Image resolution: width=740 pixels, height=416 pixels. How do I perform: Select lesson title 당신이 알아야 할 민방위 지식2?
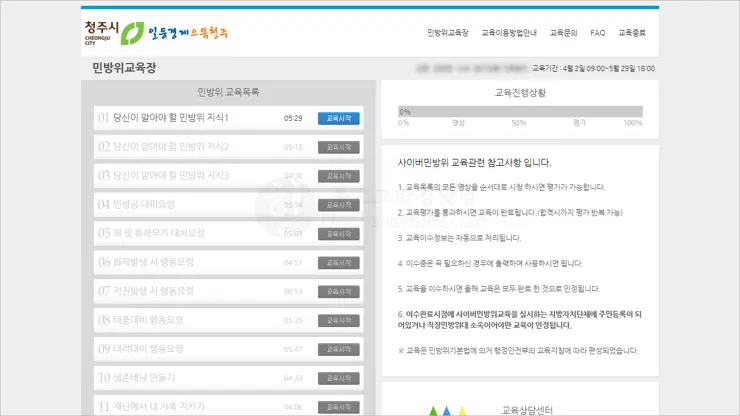click(170, 146)
